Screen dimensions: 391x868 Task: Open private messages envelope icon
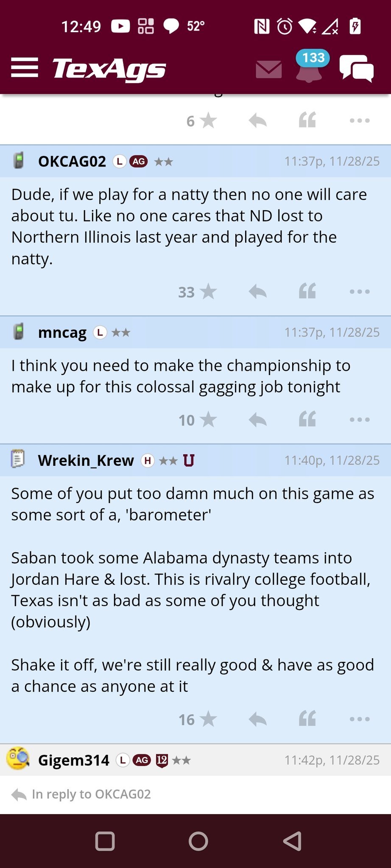269,69
